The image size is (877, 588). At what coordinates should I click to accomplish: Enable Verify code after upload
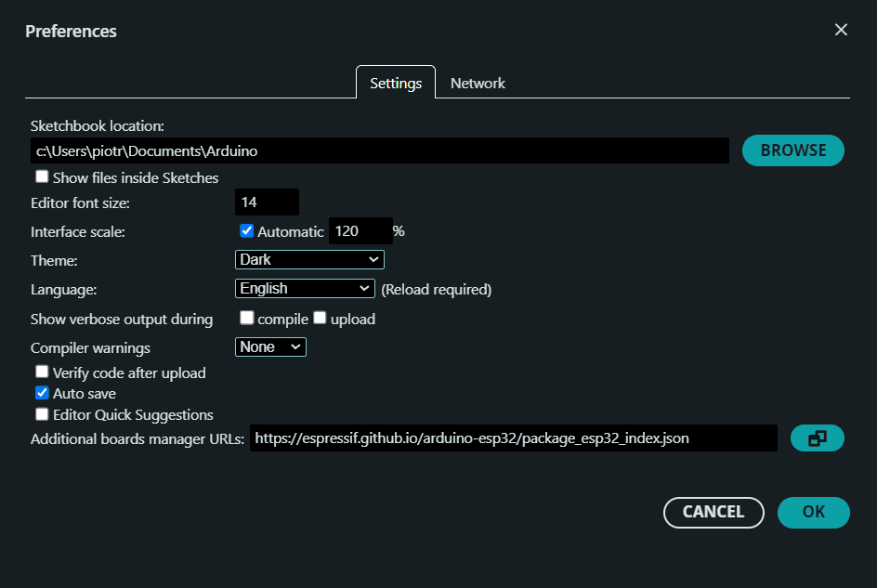42,372
